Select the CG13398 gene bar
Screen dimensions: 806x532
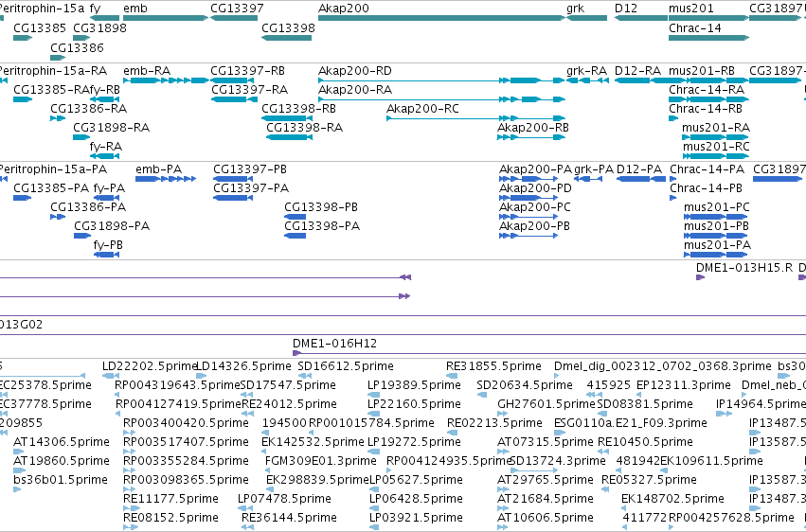[286, 38]
